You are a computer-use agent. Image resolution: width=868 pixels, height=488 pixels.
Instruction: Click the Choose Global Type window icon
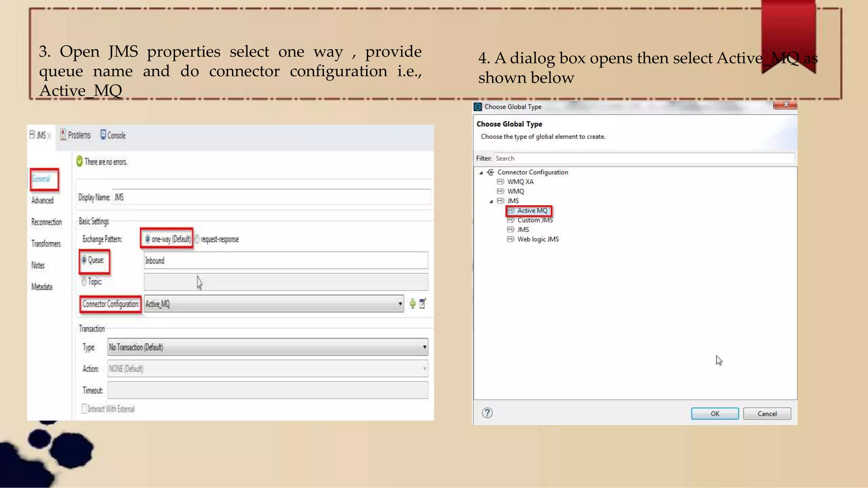478,107
